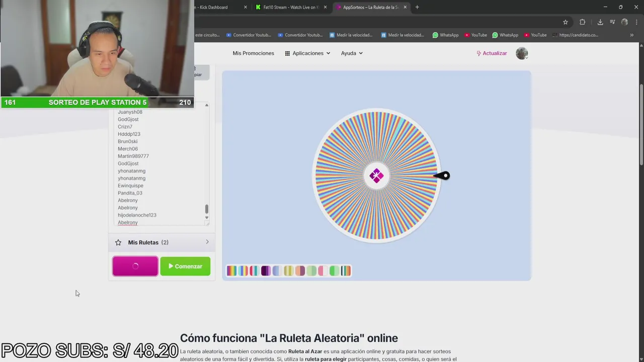Viewport: 644px width, 362px height.
Task: Choose the teal and orange striped swatch
Action: coord(346,271)
